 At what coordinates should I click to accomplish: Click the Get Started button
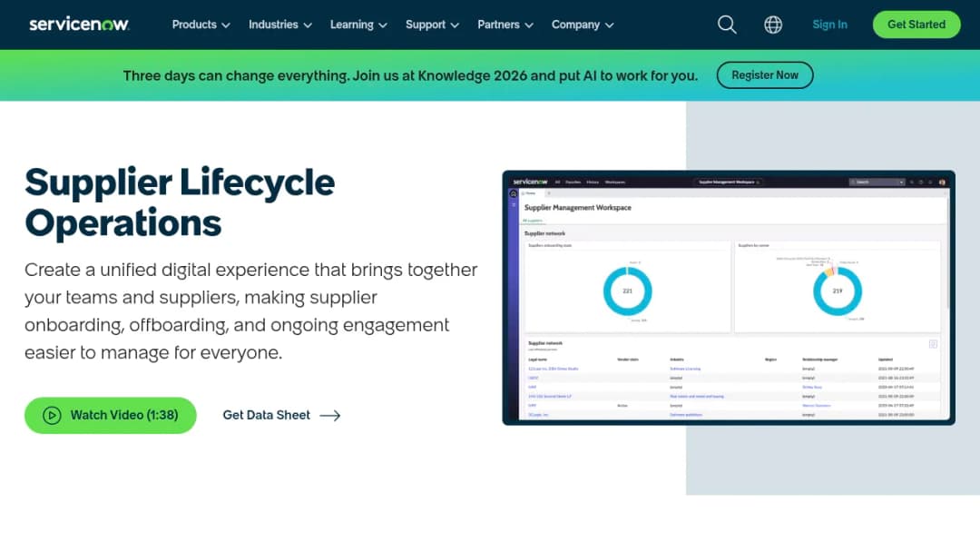coord(916,25)
